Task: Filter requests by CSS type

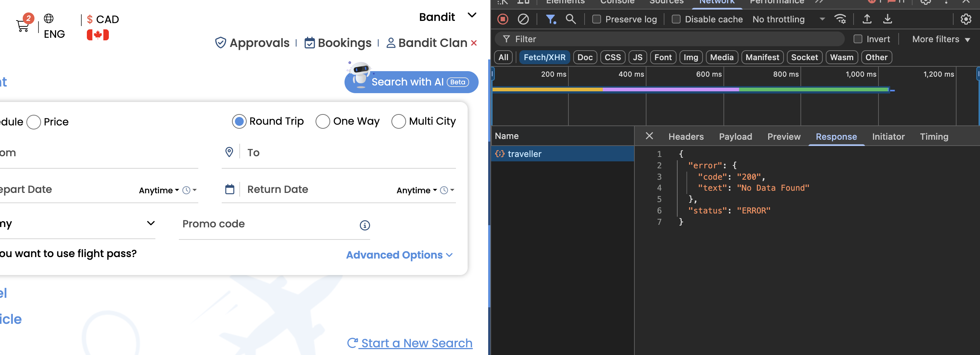Action: pyautogui.click(x=612, y=57)
